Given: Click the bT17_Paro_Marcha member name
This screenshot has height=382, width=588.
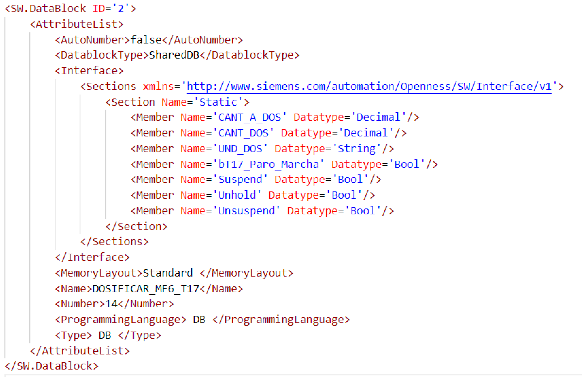Looking at the screenshot, I should pyautogui.click(x=268, y=165).
